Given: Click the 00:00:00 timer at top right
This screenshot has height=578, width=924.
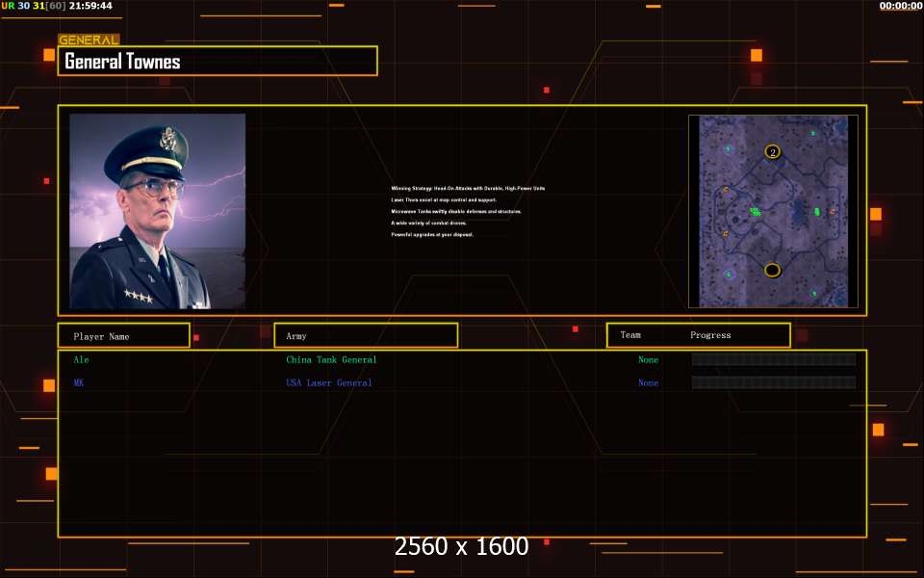Looking at the screenshot, I should 901,6.
